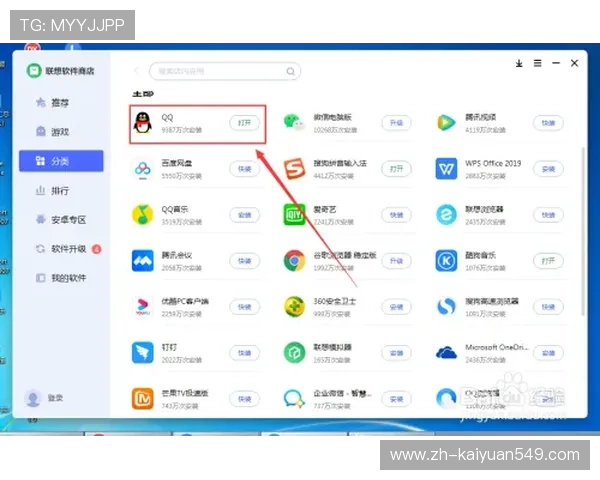Open the download manager arrow icon
This screenshot has width=600, height=480.
(x=519, y=63)
